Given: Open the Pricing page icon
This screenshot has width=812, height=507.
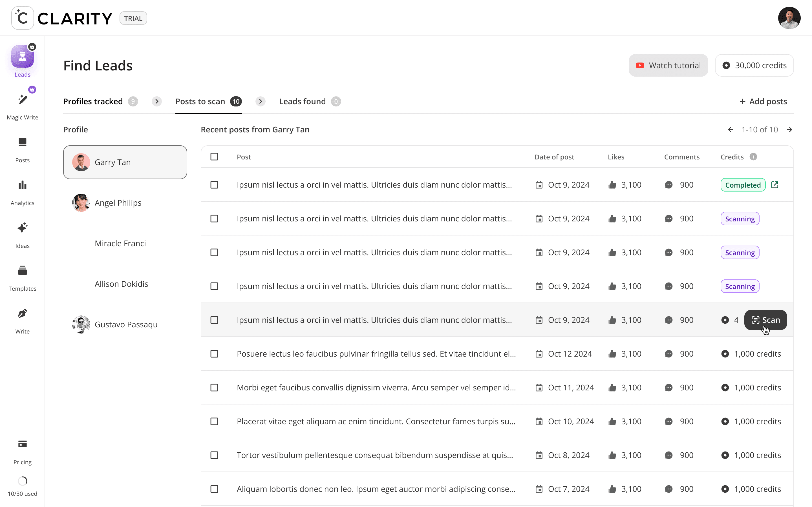Looking at the screenshot, I should pos(23,444).
